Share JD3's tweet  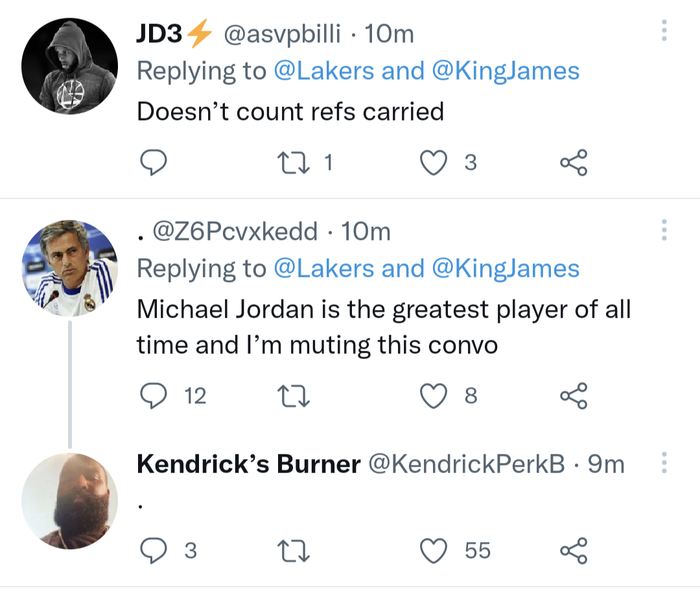[x=574, y=162]
